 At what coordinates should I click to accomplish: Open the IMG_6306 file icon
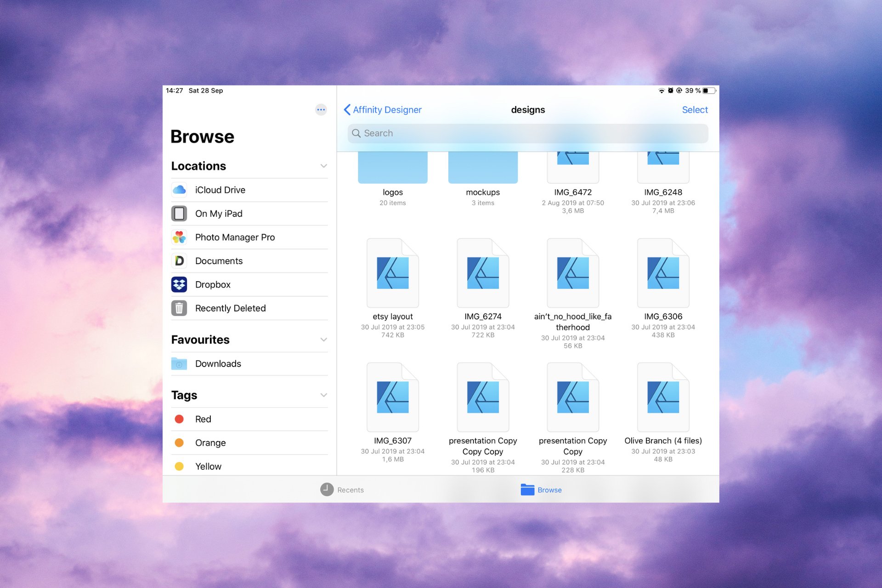coord(663,273)
